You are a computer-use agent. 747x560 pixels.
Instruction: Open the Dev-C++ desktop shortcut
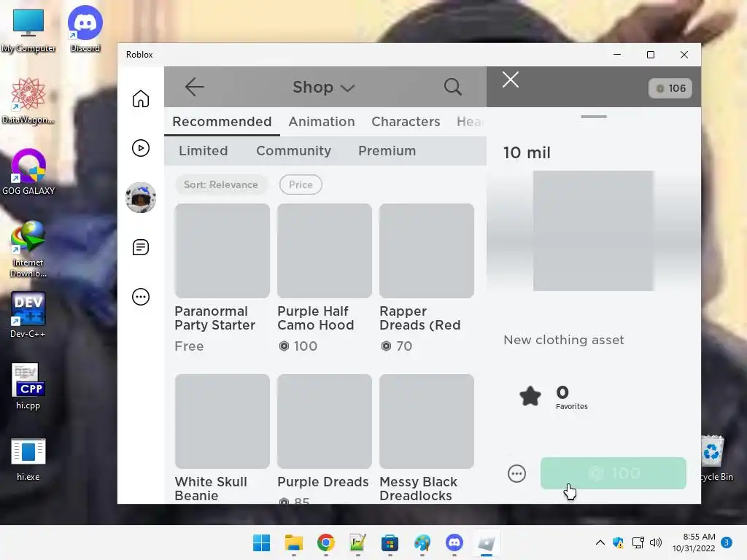click(x=28, y=315)
